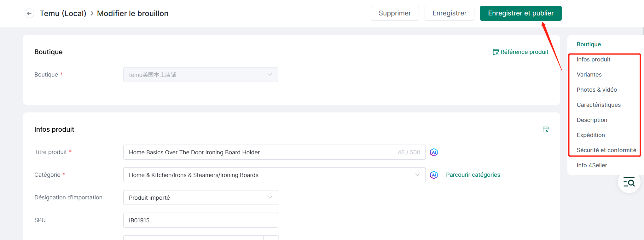Click Enregistrer button
Viewport: 644px width, 240px height.
coord(449,13)
